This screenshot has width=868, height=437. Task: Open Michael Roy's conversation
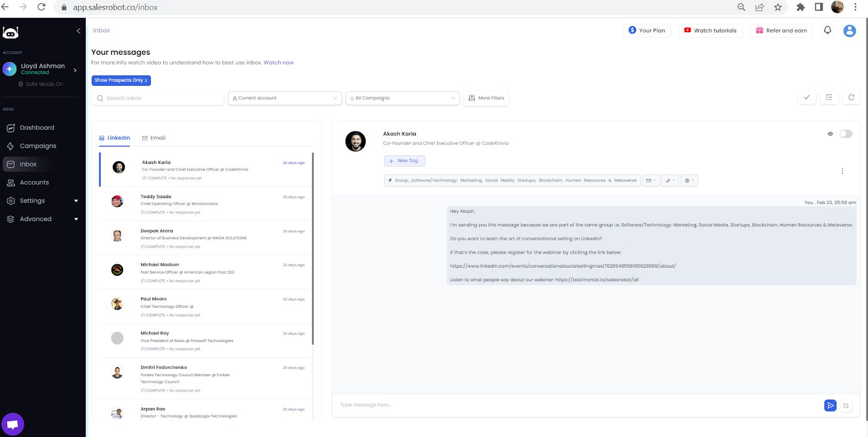[206, 341]
